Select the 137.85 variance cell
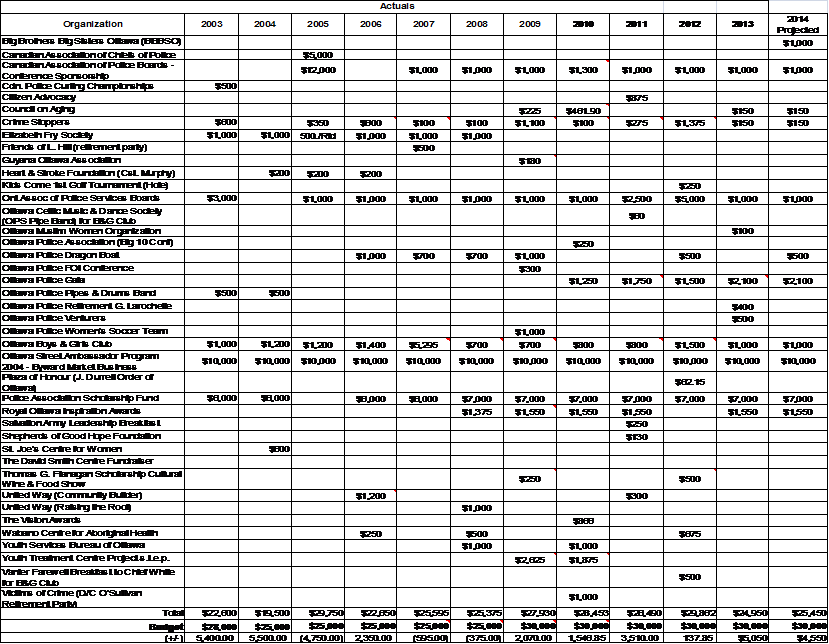Screen dimensions: 829x644 699,638
